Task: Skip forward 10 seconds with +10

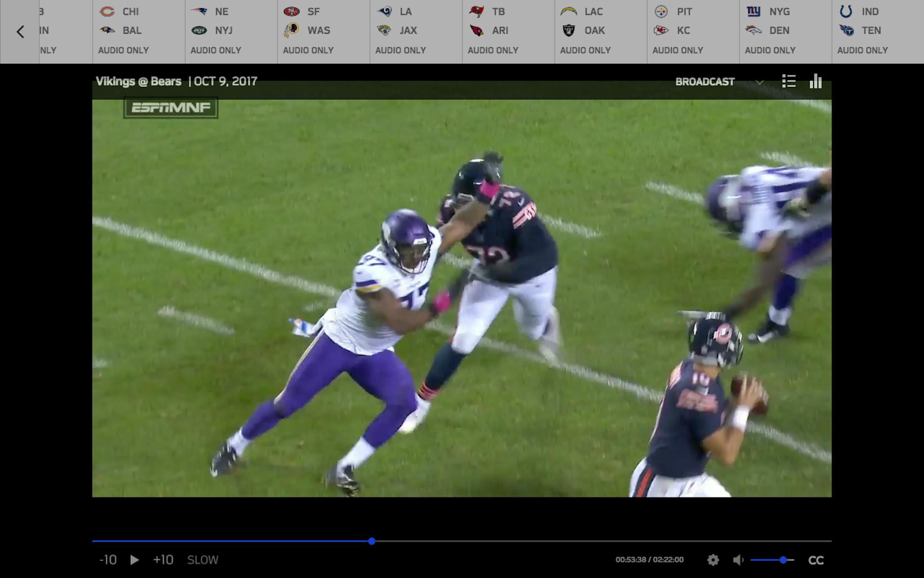Action: (x=163, y=560)
